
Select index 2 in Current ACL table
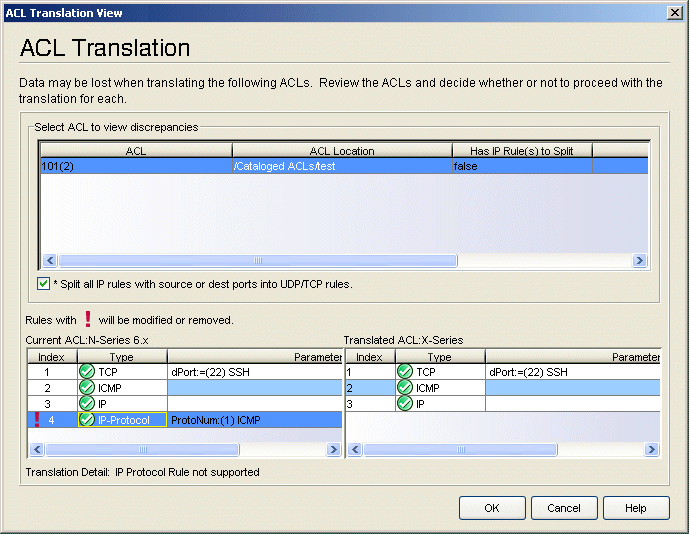(x=52, y=388)
